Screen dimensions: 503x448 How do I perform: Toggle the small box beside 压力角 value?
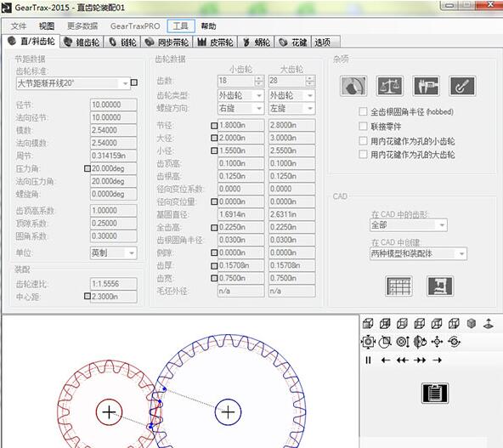87,168
